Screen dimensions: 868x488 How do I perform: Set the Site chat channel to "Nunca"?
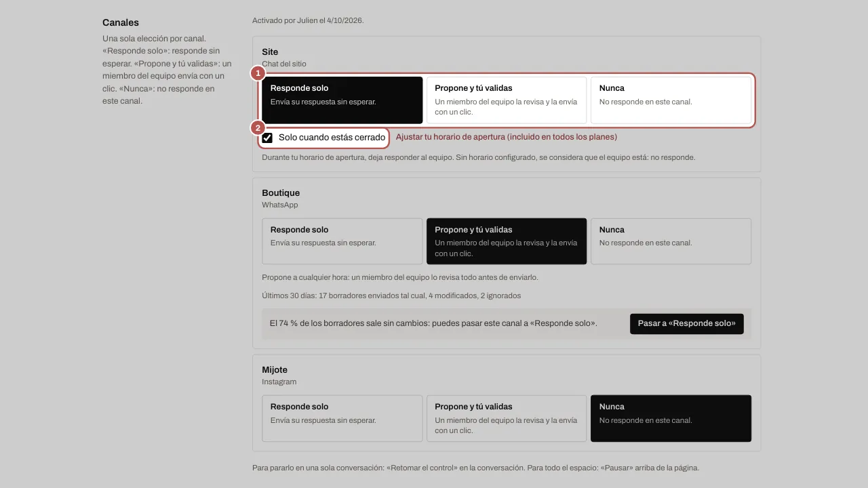pos(671,100)
